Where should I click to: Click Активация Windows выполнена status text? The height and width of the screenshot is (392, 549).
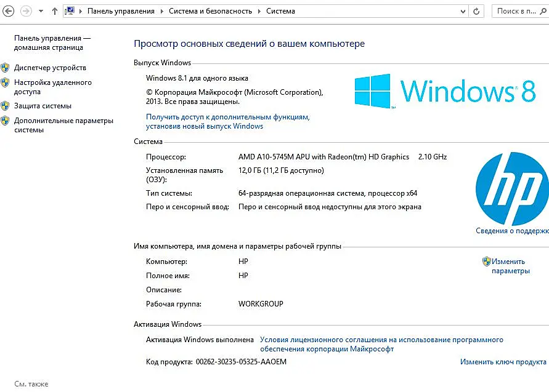(x=200, y=340)
